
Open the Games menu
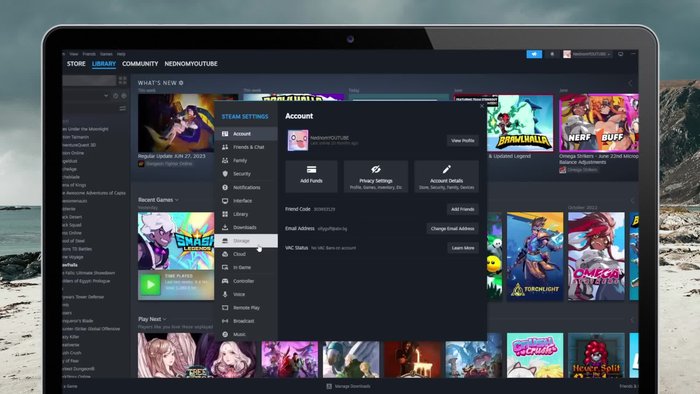click(106, 54)
